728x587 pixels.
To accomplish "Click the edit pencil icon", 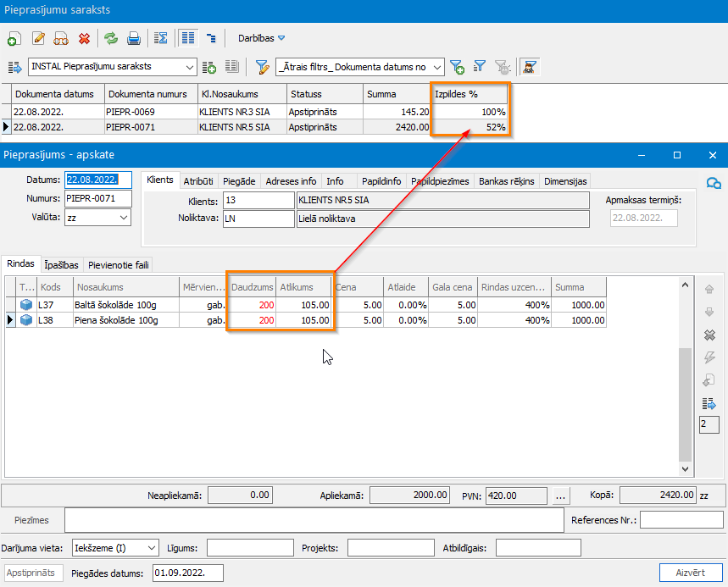I will (38, 38).
